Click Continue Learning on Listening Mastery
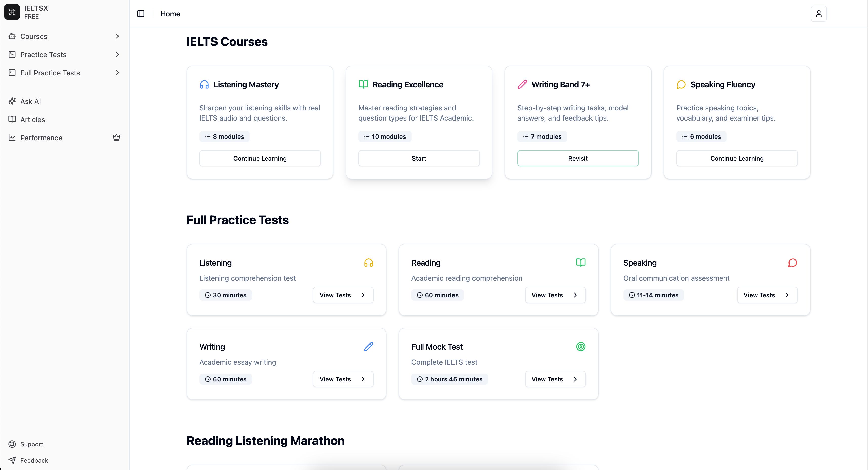 260,158
